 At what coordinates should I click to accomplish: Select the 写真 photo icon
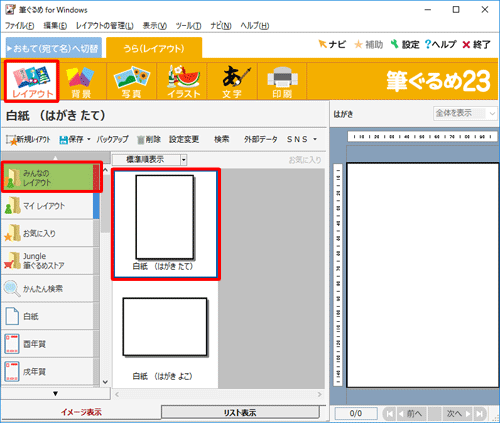(x=132, y=82)
